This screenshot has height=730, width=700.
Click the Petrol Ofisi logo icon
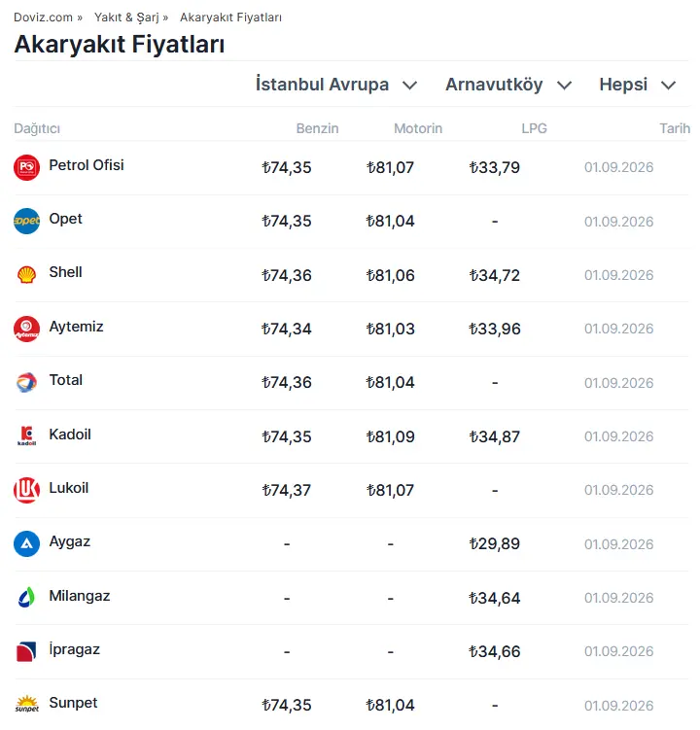pos(26,167)
